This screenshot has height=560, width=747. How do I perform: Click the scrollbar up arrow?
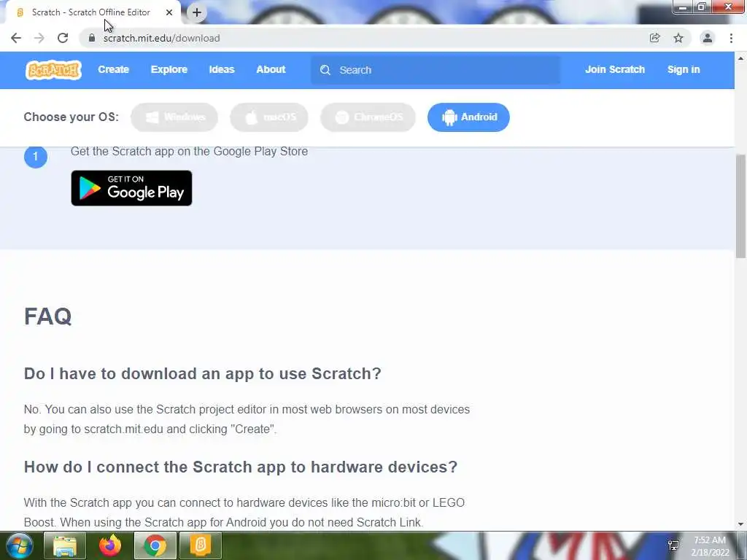point(740,58)
